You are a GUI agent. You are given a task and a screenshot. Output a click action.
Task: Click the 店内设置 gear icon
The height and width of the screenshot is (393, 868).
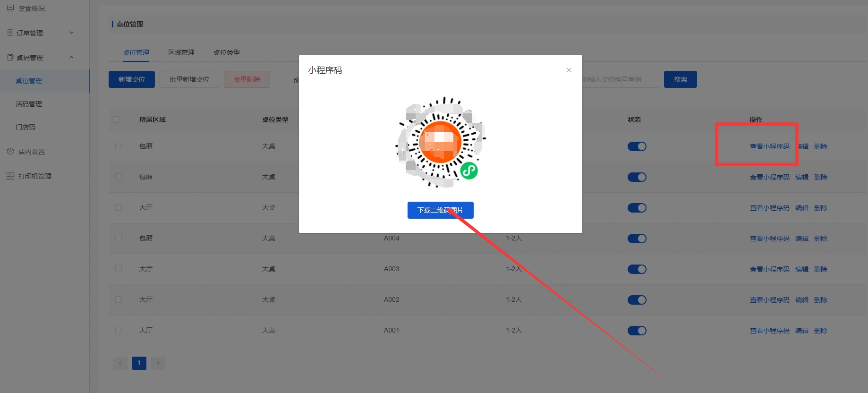click(x=10, y=151)
